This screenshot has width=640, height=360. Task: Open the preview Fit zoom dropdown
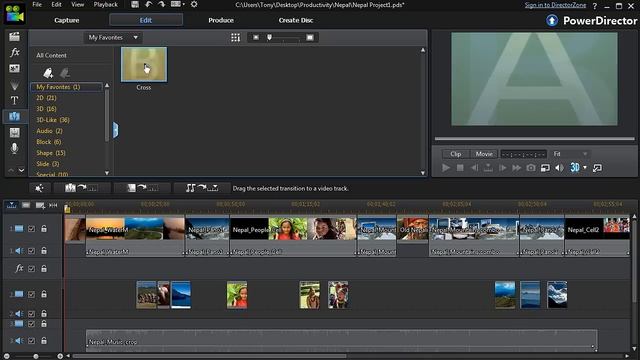coord(570,154)
